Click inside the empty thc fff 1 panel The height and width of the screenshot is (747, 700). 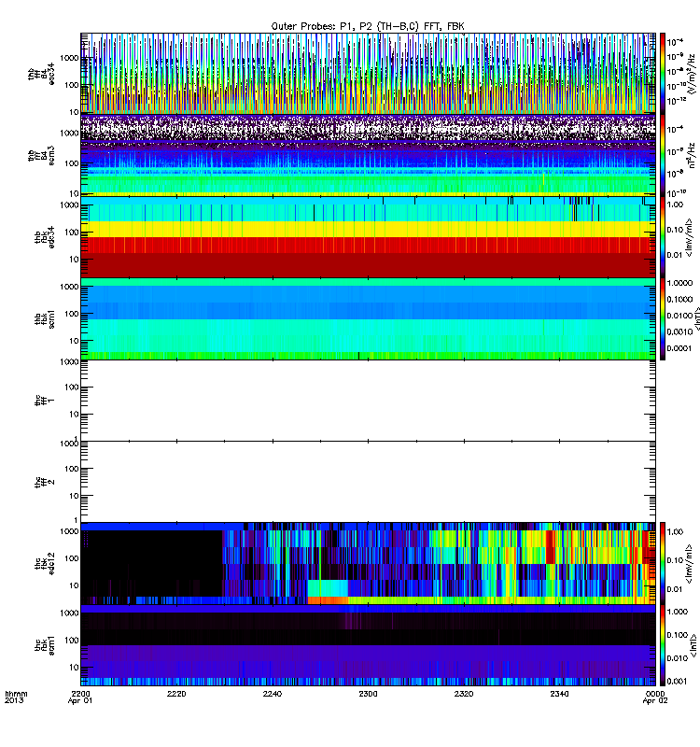pyautogui.click(x=368, y=401)
